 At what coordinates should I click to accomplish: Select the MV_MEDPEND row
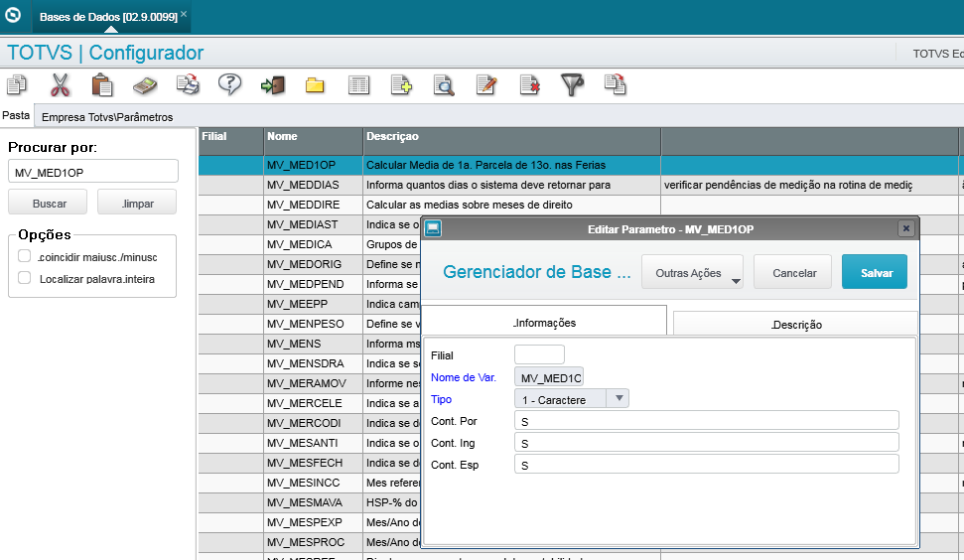pos(310,284)
